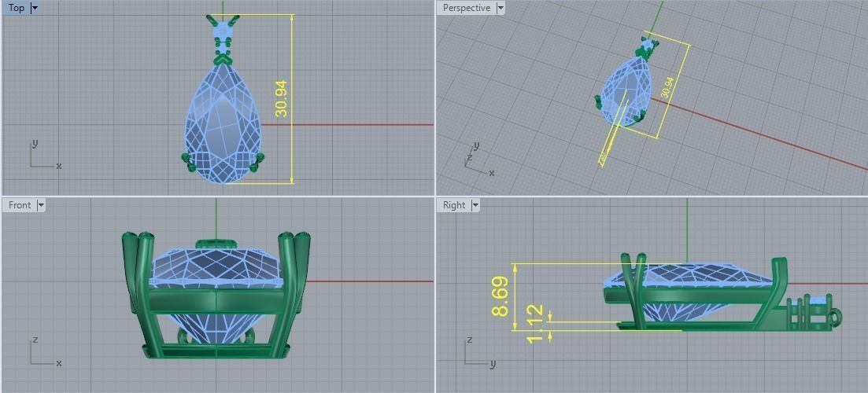Activate the Front viewport title label
Screen dimensions: 868x393
click(20, 205)
